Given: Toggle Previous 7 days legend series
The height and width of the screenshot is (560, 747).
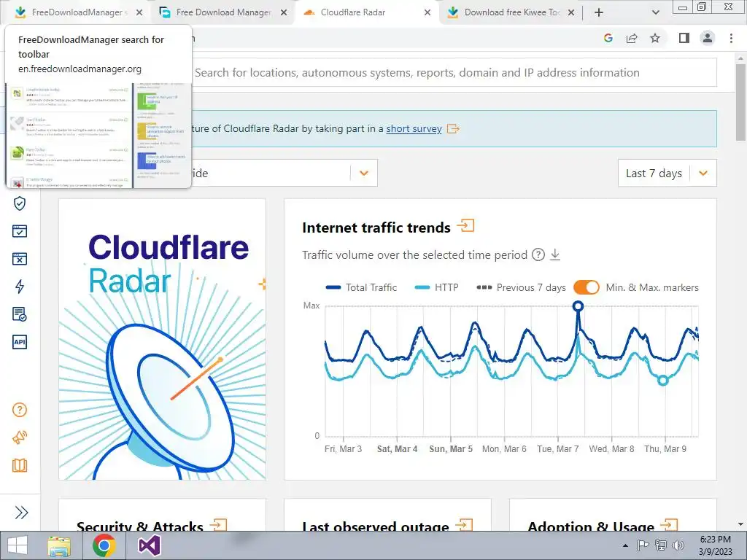Looking at the screenshot, I should [x=521, y=287].
